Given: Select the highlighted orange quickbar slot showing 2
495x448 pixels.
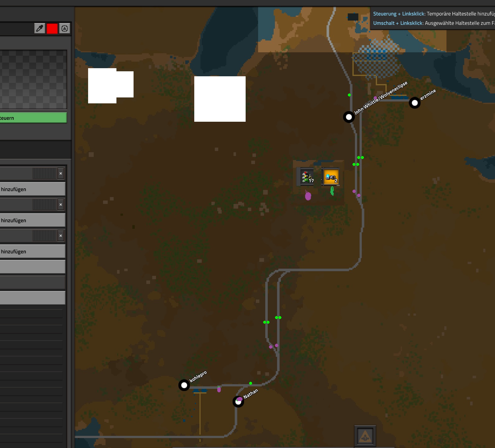Looking at the screenshot, I should [331, 177].
